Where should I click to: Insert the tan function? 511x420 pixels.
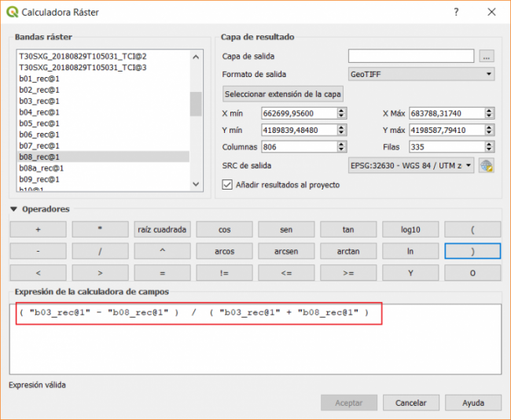pos(348,229)
